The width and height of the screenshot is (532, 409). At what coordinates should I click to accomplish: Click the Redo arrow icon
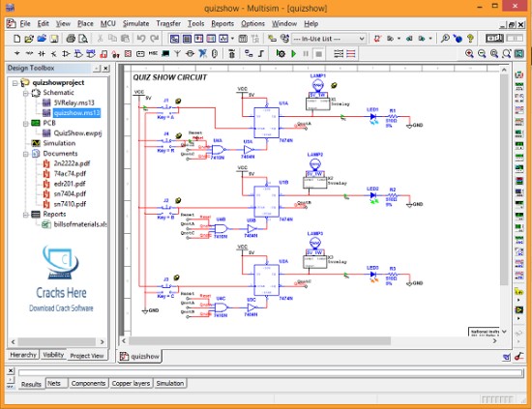click(155, 39)
